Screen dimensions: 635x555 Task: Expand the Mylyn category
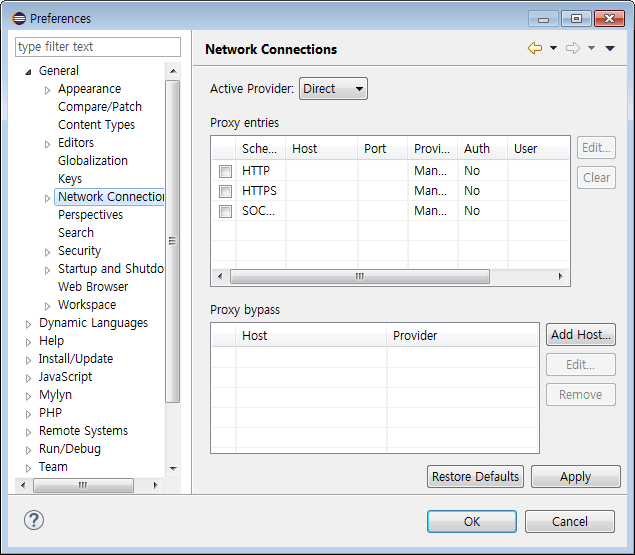click(28, 396)
